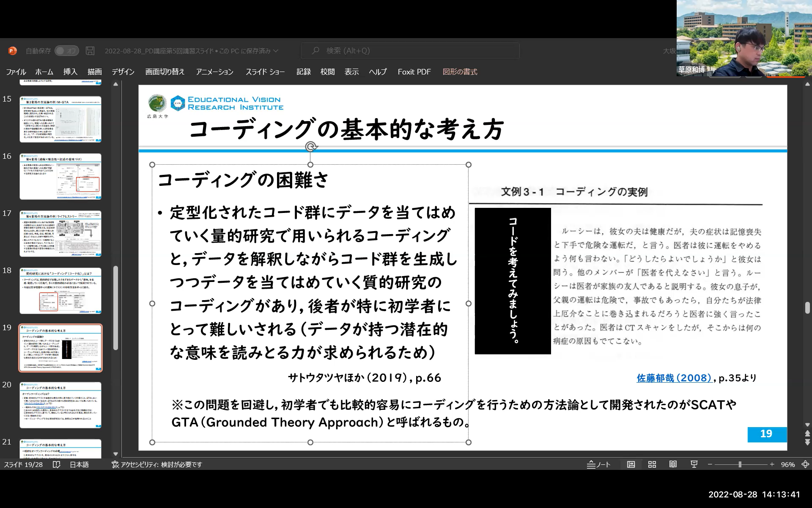Screen dimensions: 812x508
Task: Click the citation サトウタツヤほか（2019）, p.66
Action: (x=365, y=378)
